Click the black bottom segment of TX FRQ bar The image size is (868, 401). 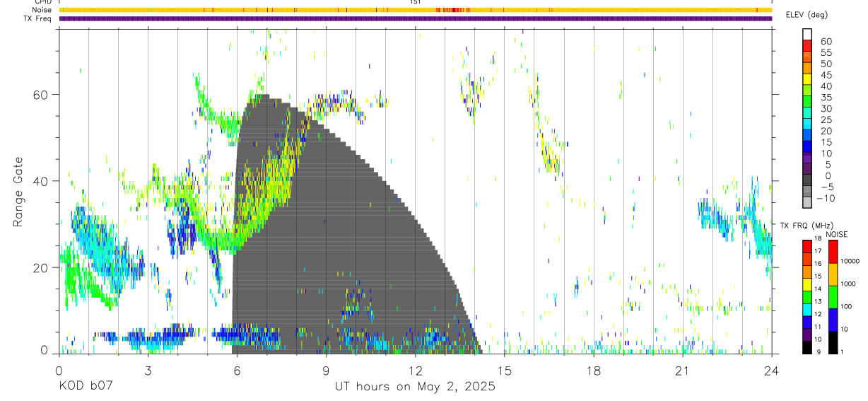tap(807, 347)
